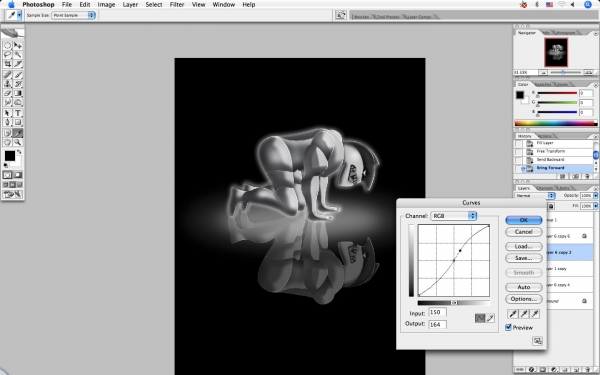Viewport: 600px width, 375px height.
Task: Select the Healing Brush tool
Action: [x=7, y=75]
